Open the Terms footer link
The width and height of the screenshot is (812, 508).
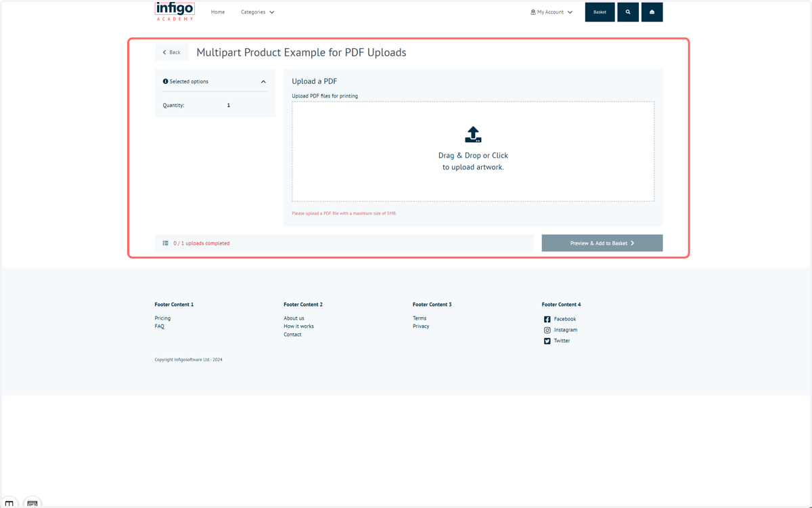pos(420,318)
